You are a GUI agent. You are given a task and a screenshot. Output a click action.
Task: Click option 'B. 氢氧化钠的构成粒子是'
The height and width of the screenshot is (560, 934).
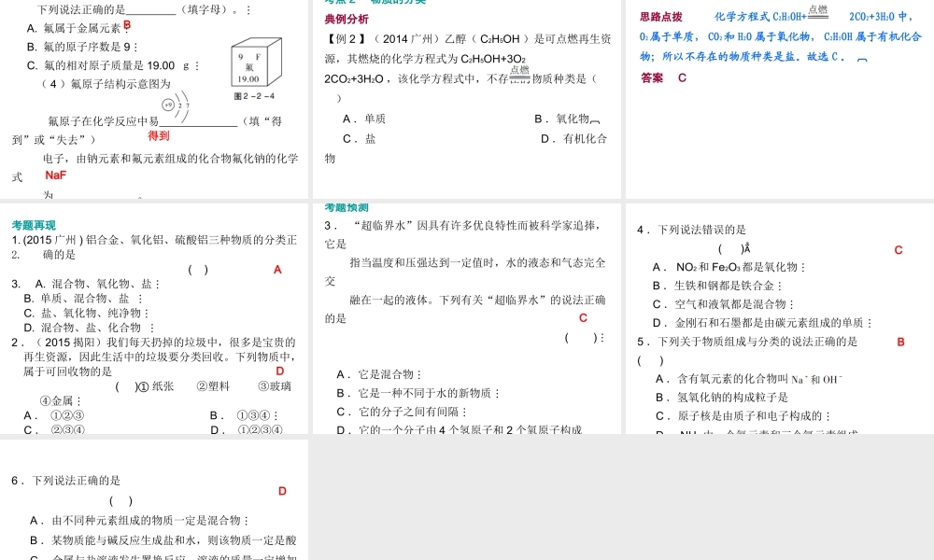coord(722,397)
